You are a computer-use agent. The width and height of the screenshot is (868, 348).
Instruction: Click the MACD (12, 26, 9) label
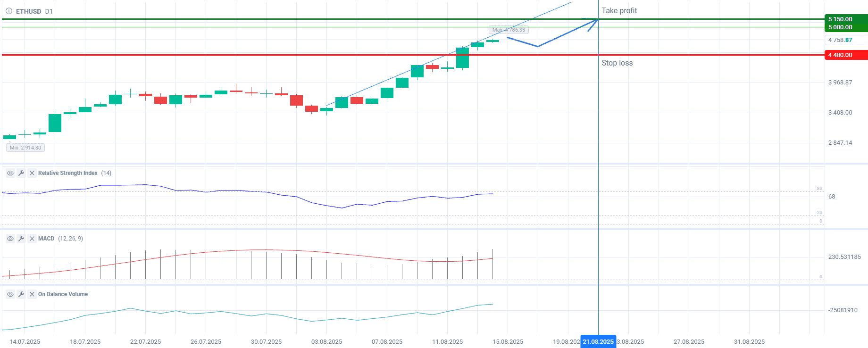coord(60,239)
